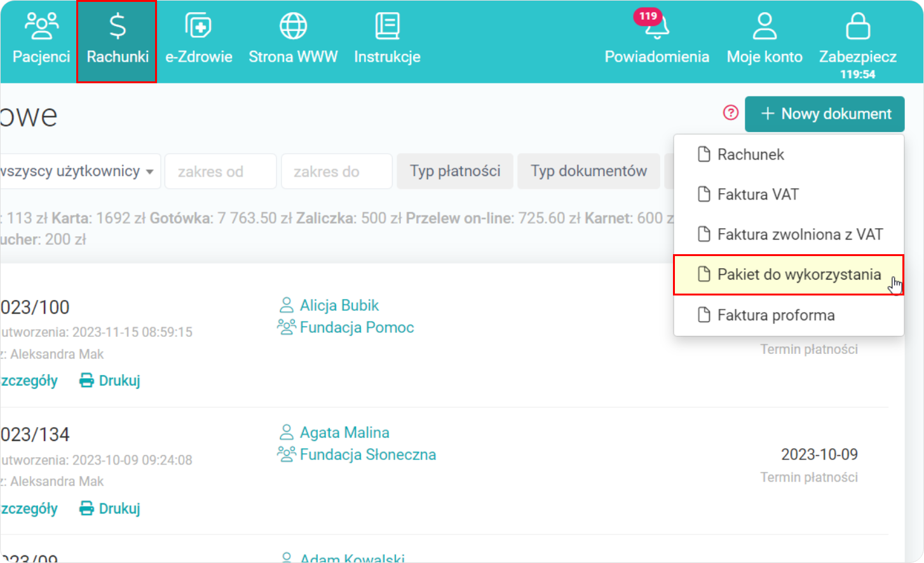
Task: Open Typ płatności filter
Action: [455, 172]
